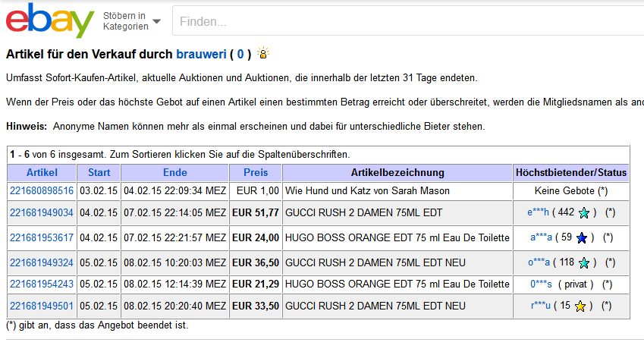Viewport: 644px width, 355px height.
Task: Click the blue star beside a***a
Action: 582,238
